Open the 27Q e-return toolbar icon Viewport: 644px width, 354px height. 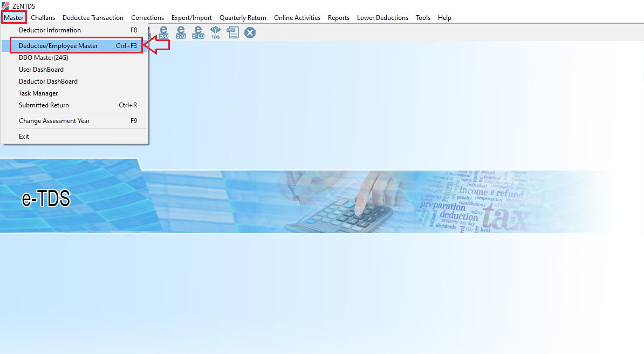pyautogui.click(x=181, y=32)
